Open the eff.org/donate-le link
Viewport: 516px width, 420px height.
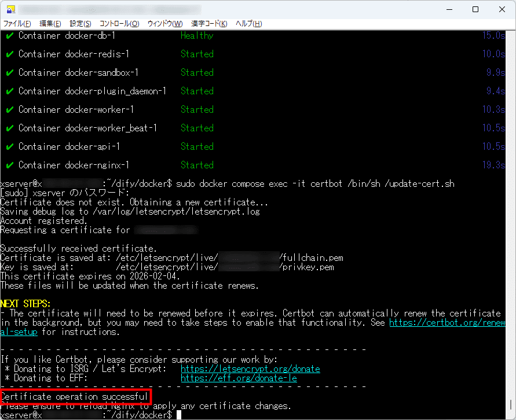pyautogui.click(x=239, y=378)
